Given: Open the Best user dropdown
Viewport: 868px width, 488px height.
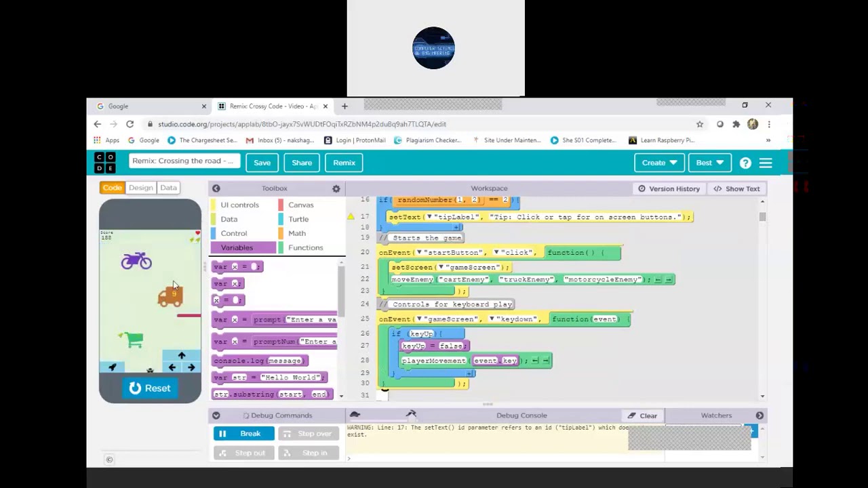Looking at the screenshot, I should pos(710,163).
